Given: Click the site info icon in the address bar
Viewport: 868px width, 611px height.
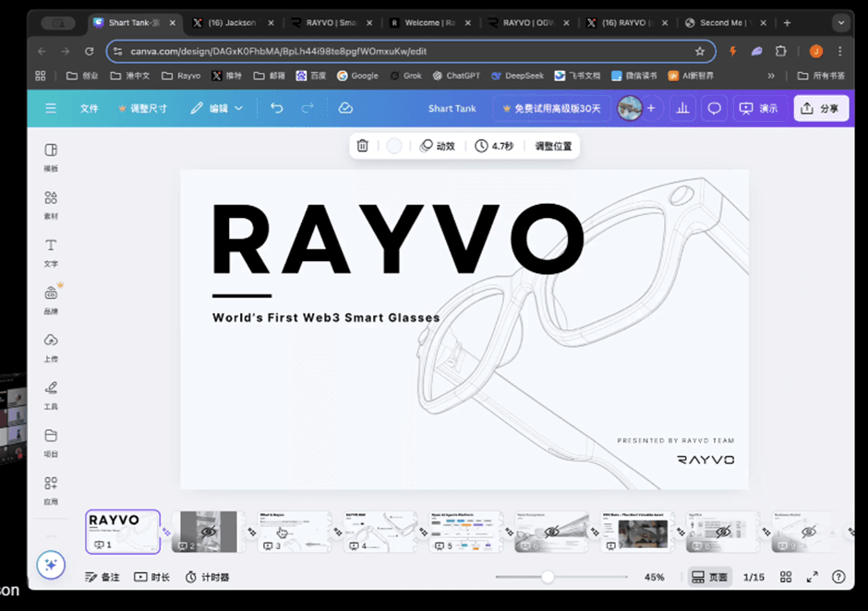Looking at the screenshot, I should click(x=117, y=52).
